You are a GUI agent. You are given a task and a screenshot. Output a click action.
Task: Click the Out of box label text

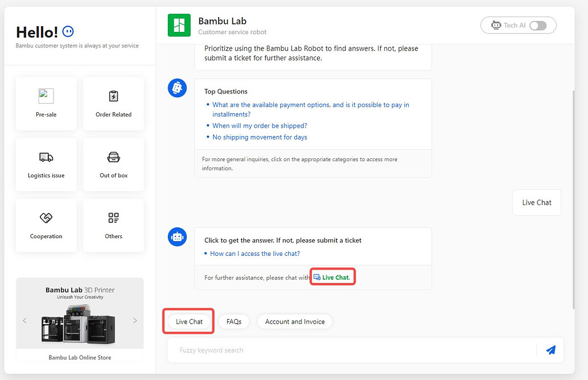(113, 175)
